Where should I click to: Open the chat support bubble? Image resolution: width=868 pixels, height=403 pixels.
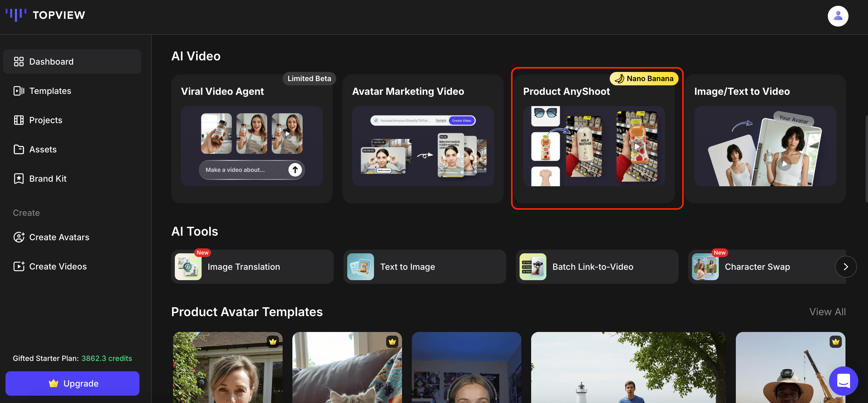click(x=843, y=381)
